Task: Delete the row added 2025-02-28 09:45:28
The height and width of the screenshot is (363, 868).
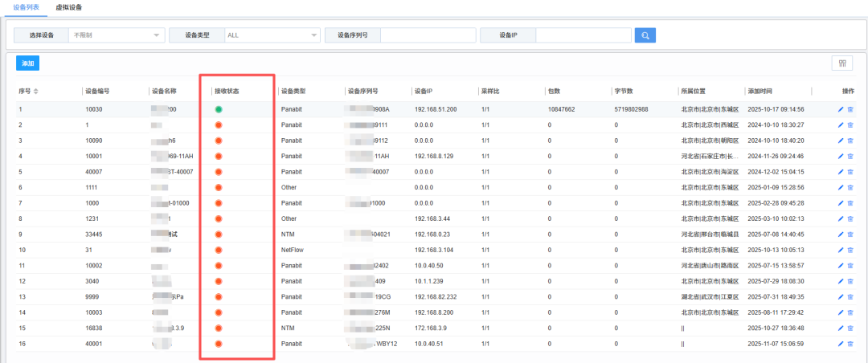Action: click(850, 203)
